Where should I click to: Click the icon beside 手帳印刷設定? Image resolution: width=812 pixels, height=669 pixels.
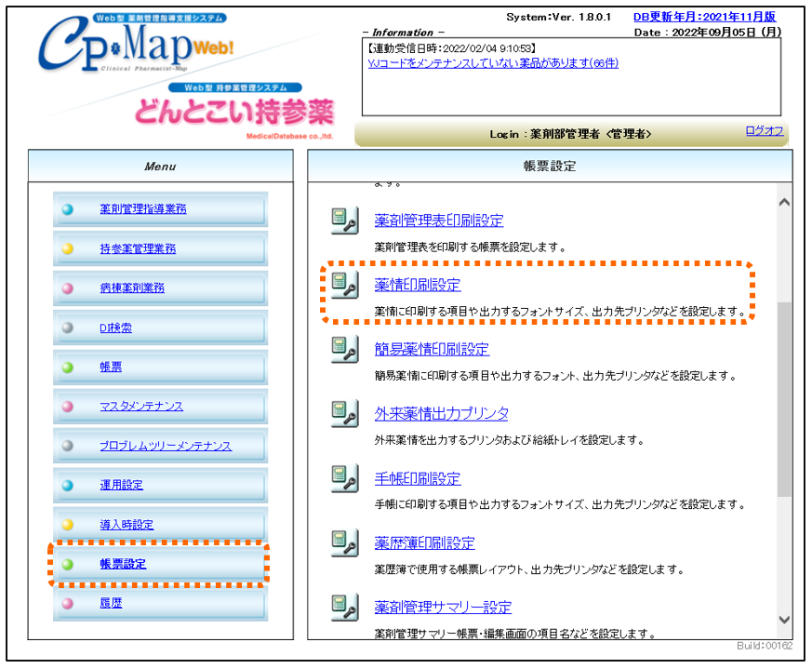tap(345, 479)
